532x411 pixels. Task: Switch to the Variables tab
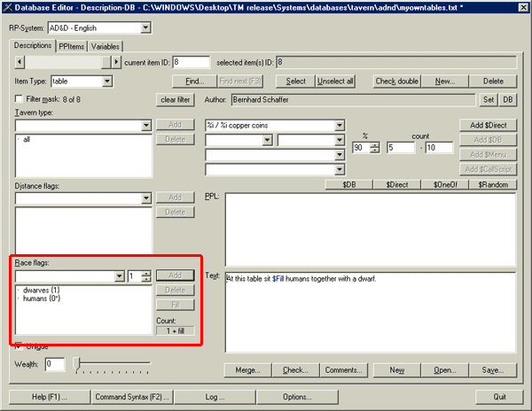coord(105,46)
